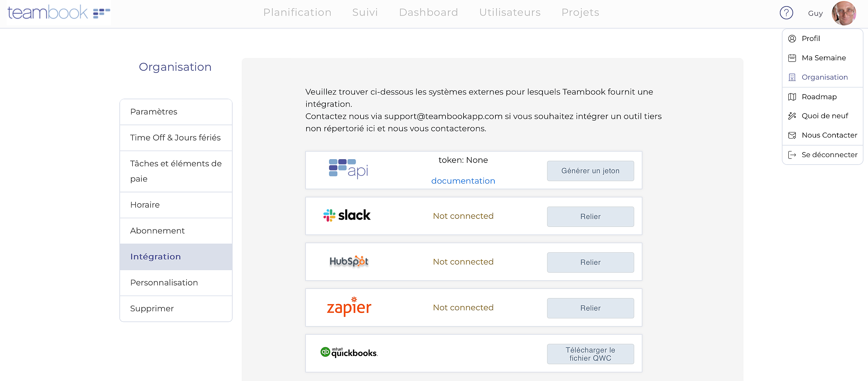Viewport: 868px width, 381px height.
Task: Open the Dashboard tab
Action: click(428, 13)
